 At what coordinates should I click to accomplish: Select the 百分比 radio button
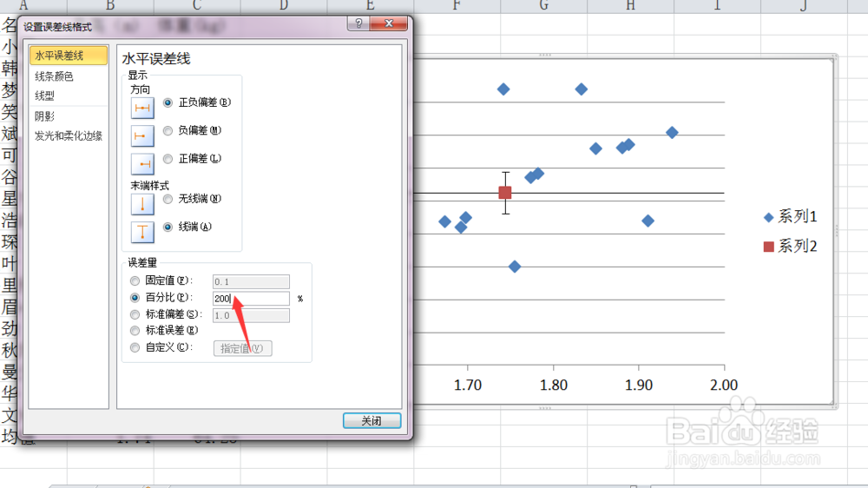135,298
